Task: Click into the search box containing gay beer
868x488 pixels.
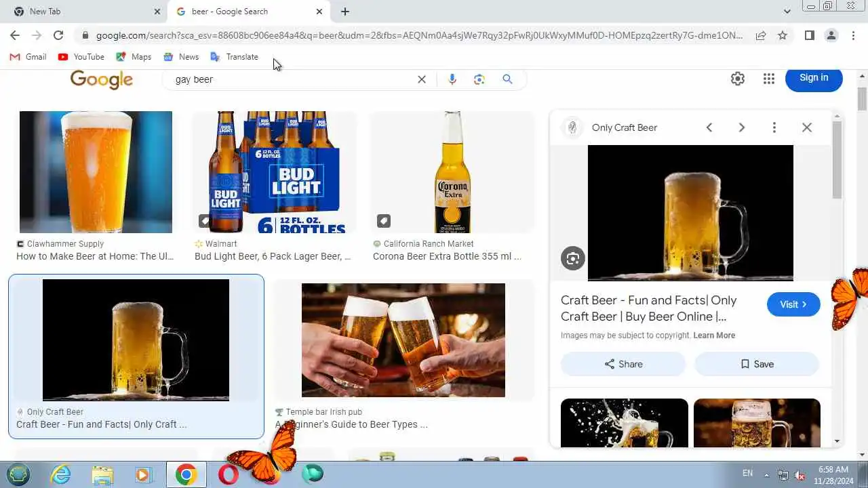Action: [x=292, y=79]
